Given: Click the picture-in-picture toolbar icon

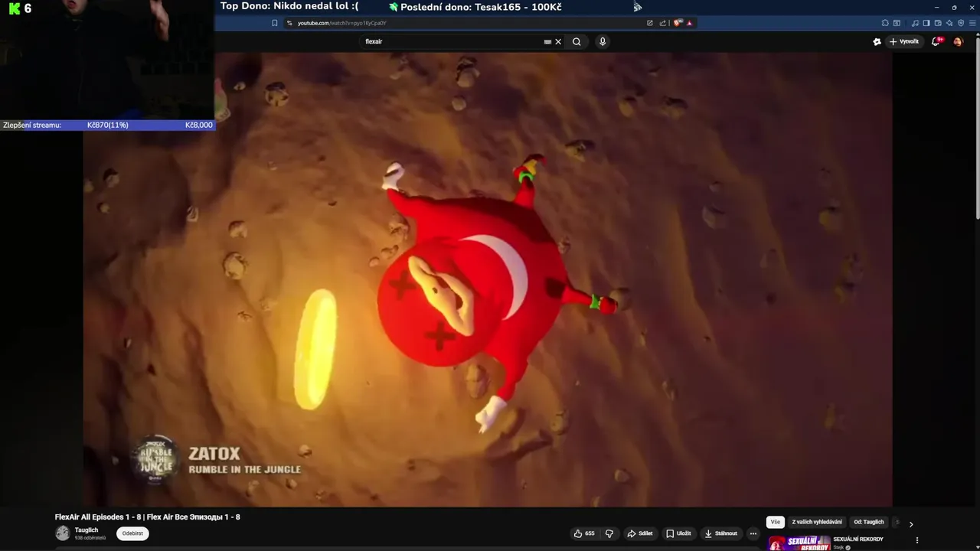Looking at the screenshot, I should click(897, 23).
